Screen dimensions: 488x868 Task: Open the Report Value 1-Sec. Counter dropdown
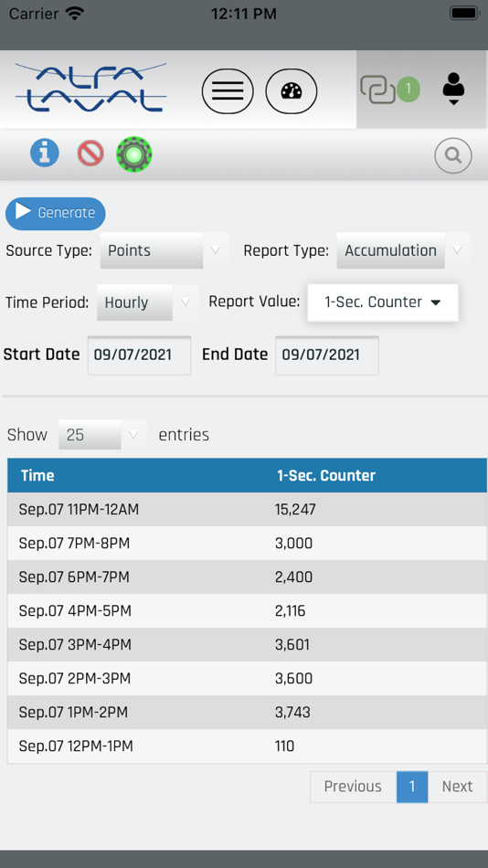[x=383, y=302]
